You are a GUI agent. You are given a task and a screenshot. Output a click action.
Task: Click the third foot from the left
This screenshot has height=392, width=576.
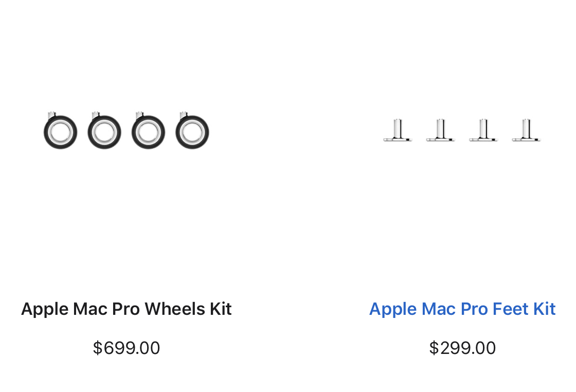[483, 130]
